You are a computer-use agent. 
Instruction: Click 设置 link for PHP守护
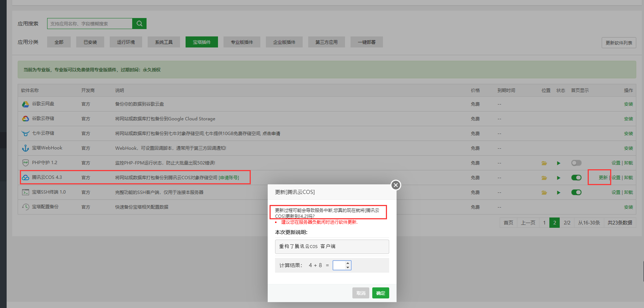pyautogui.click(x=616, y=163)
